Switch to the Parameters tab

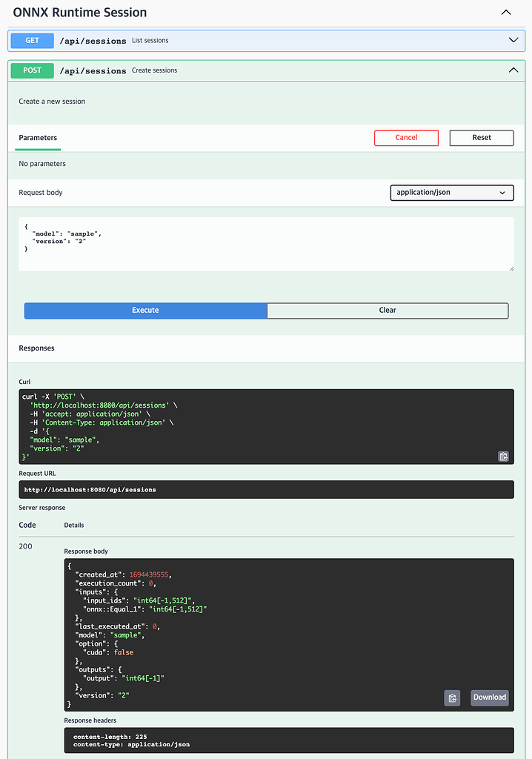coord(37,137)
